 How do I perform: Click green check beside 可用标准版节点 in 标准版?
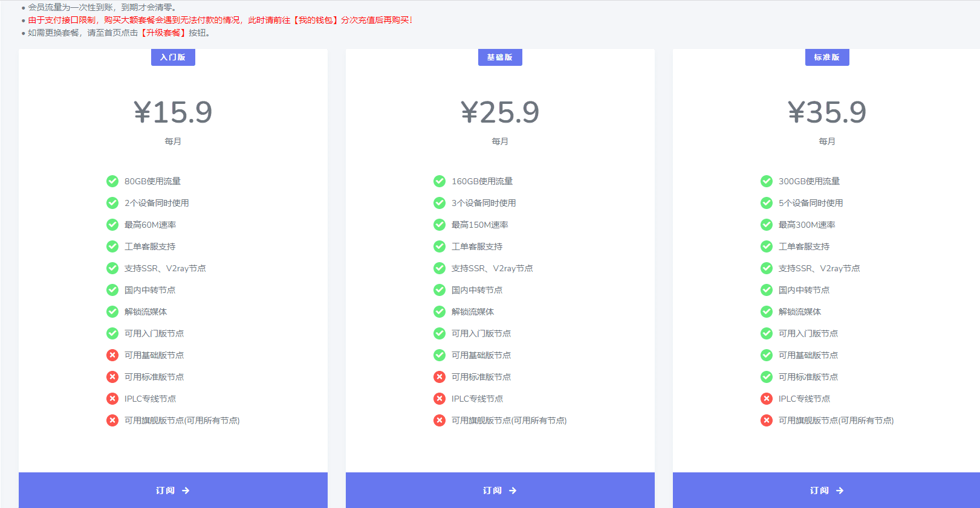pyautogui.click(x=767, y=377)
